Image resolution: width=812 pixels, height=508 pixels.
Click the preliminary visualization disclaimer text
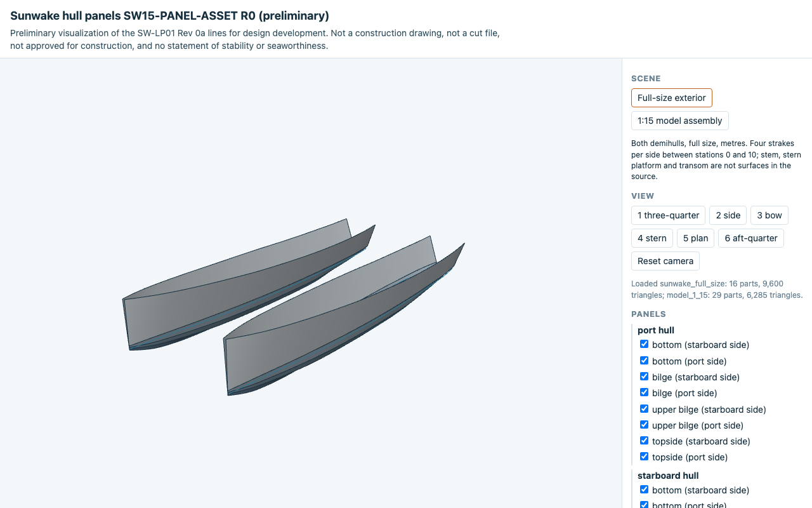pyautogui.click(x=255, y=39)
